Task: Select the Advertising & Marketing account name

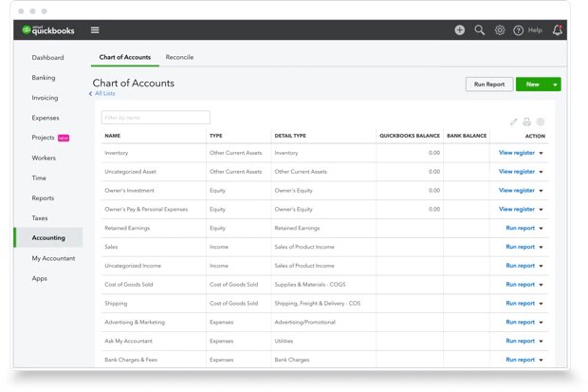Action: 135,322
